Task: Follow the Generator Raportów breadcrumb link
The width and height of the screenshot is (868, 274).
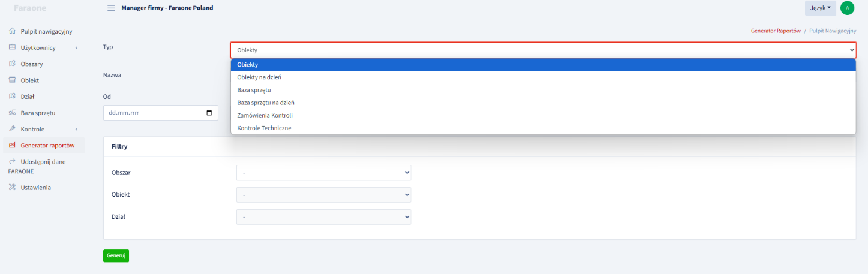Action: (776, 30)
